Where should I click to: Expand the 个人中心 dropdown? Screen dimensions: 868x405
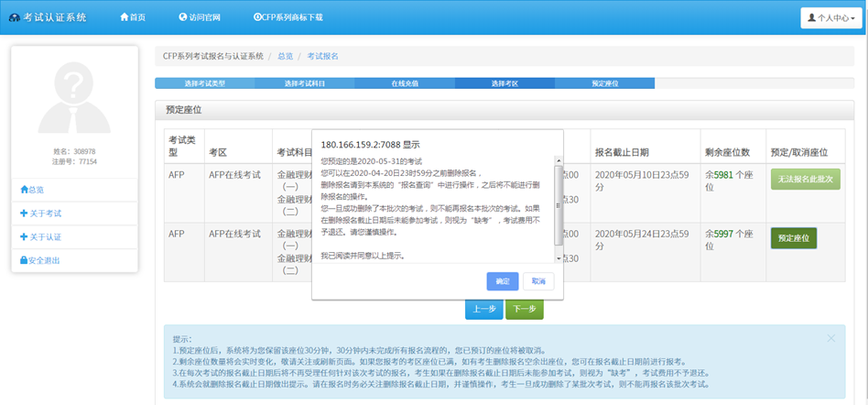[x=830, y=17]
